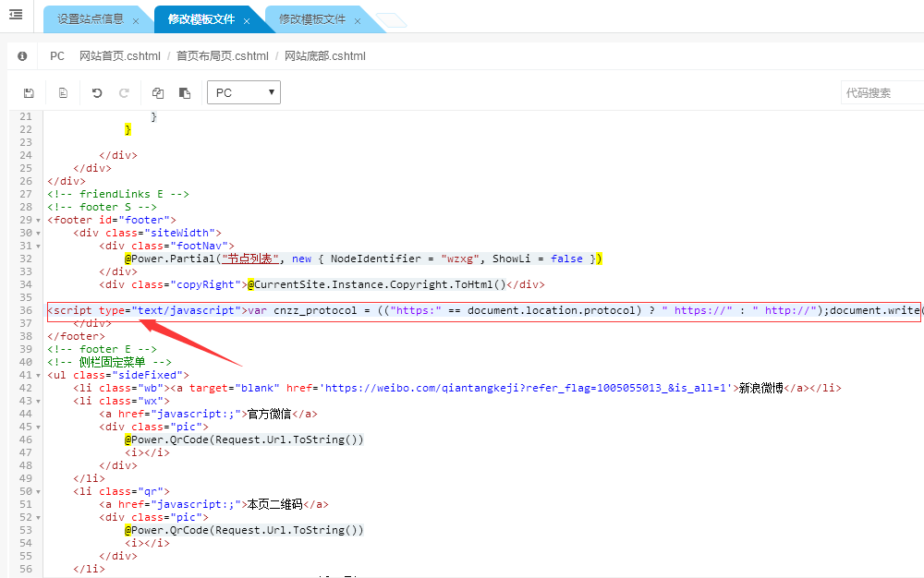Viewport: 924px width, 578px height.
Task: Click the paste icon in toolbar
Action: click(185, 93)
